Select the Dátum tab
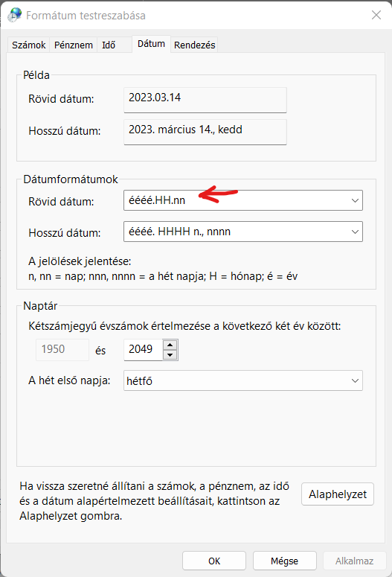This screenshot has width=392, height=577. [151, 44]
